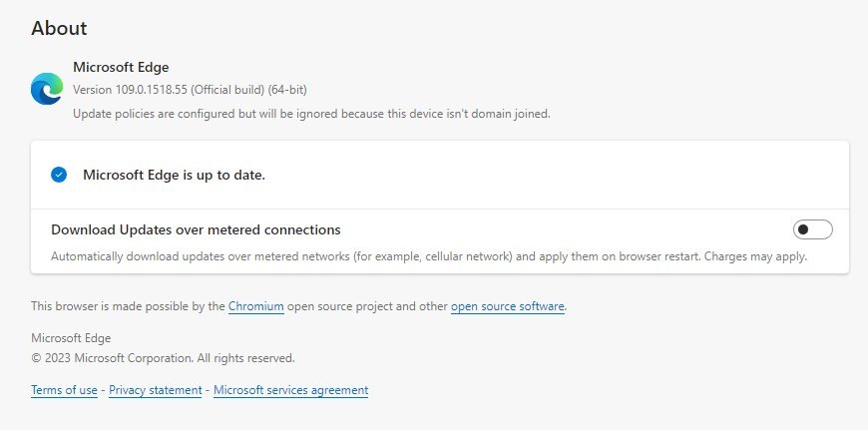Viewport: 868px width, 430px height.
Task: Open the Terms of use link
Action: [x=64, y=390]
